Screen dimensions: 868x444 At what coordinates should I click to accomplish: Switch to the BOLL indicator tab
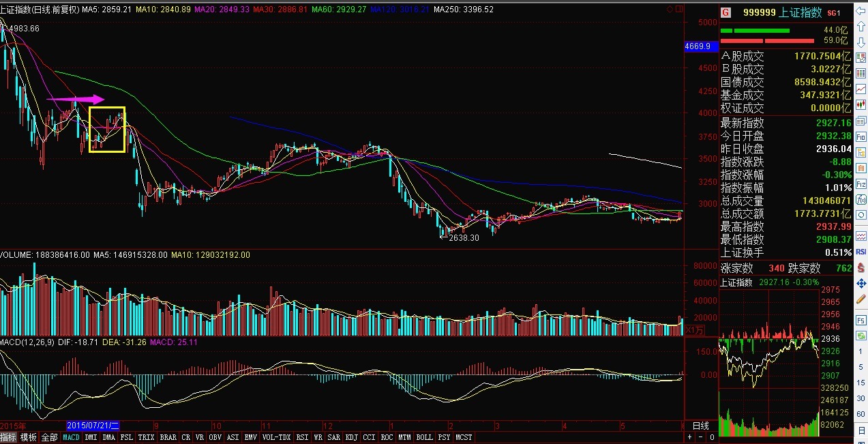[x=425, y=437]
